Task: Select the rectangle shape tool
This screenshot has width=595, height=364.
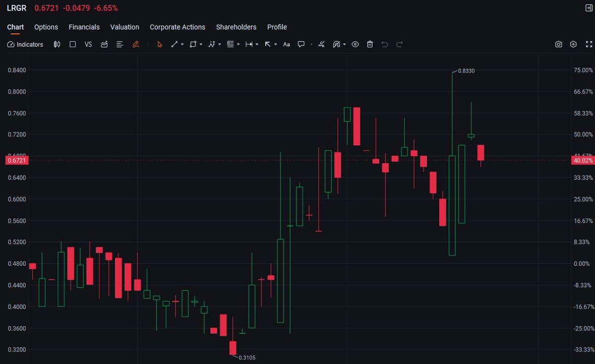Action: click(193, 44)
